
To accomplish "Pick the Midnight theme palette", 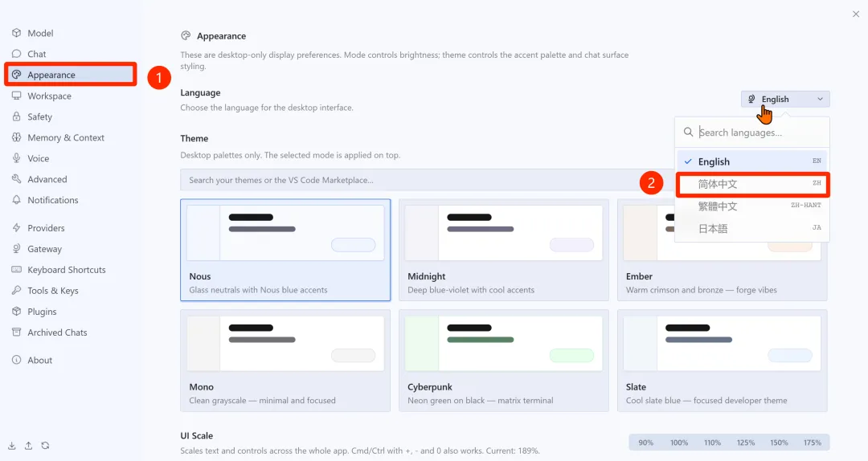I will click(x=503, y=250).
